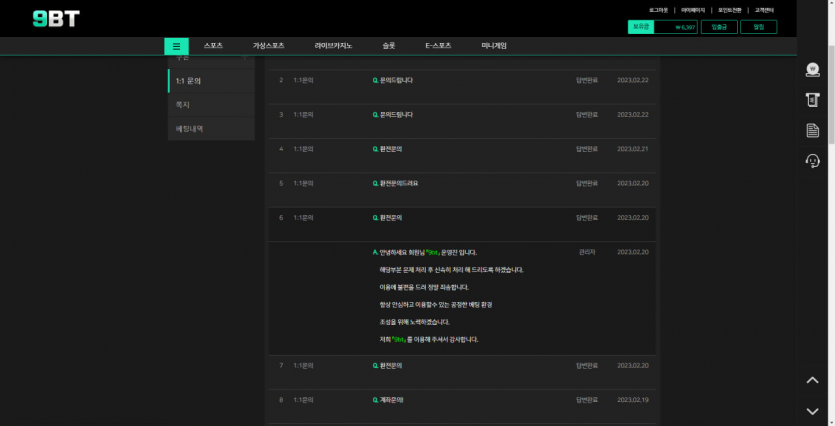Viewport: 835px width, 426px height.
Task: Open the headset customer support icon
Action: pyautogui.click(x=812, y=161)
